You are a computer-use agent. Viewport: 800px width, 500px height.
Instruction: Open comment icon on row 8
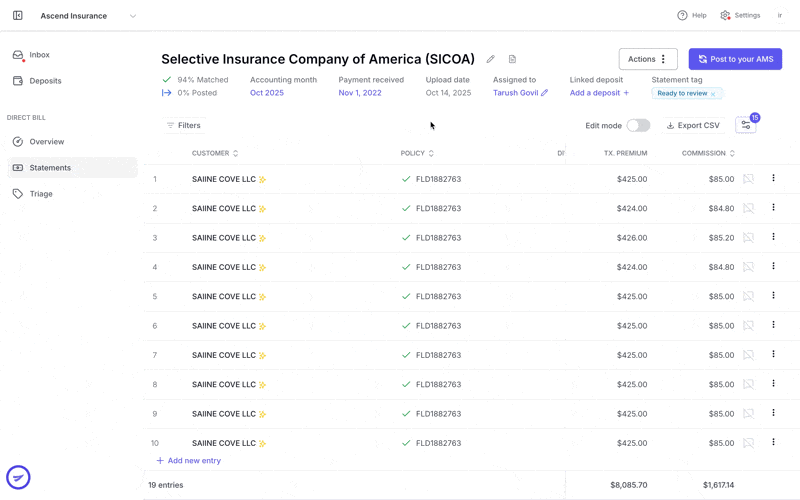(x=748, y=384)
